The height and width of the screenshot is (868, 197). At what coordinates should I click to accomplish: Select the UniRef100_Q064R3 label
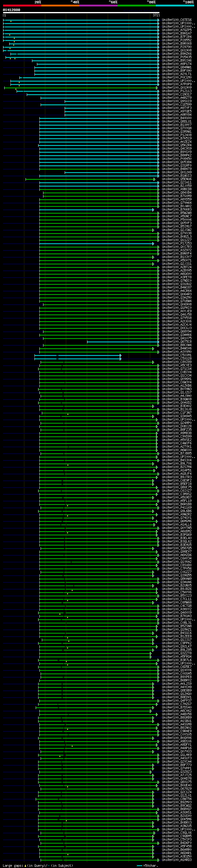177,294
